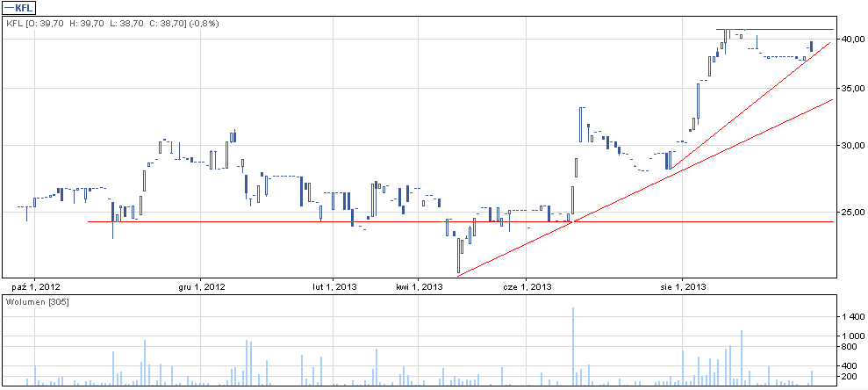The image size is (868, 390).
Task: Select the long horizontal red support line
Action: pos(461,221)
